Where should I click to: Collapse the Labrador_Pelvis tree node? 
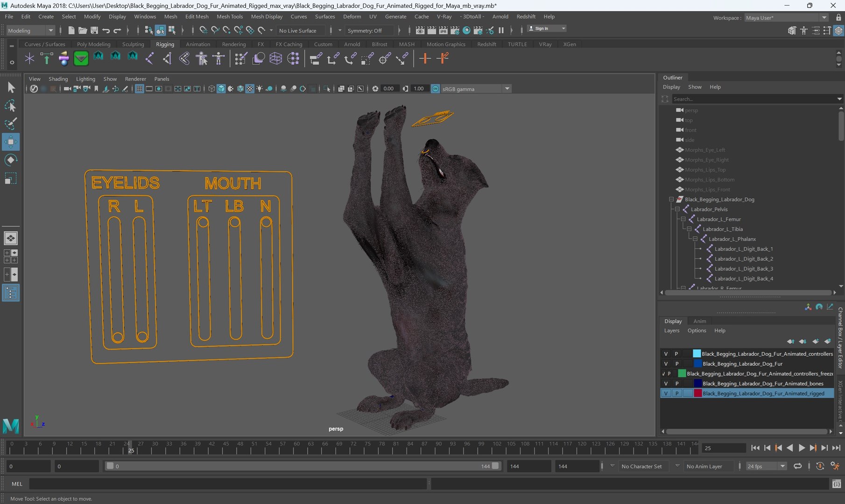pos(677,209)
